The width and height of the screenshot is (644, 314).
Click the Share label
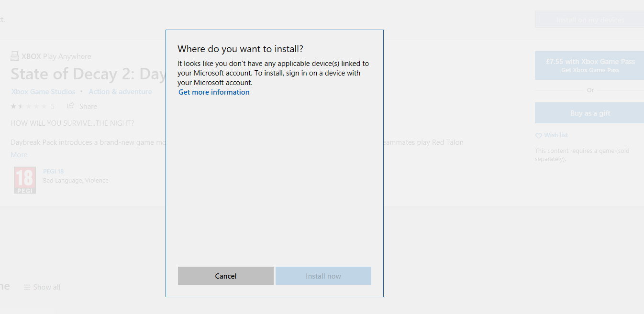coord(88,107)
